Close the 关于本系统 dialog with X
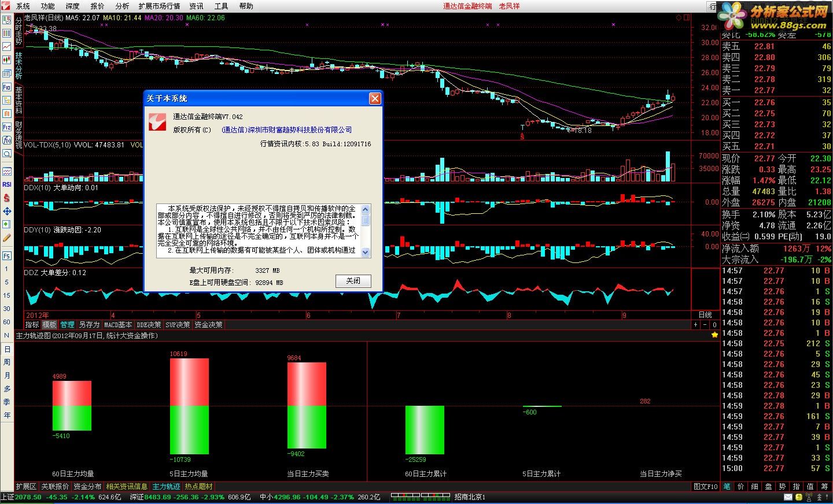The image size is (833, 504). pos(375,99)
